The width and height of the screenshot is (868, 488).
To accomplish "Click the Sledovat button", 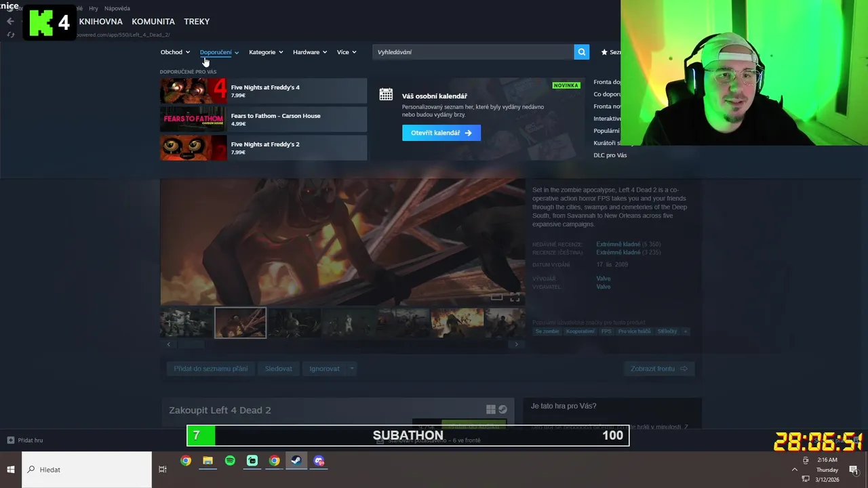I will click(x=279, y=369).
